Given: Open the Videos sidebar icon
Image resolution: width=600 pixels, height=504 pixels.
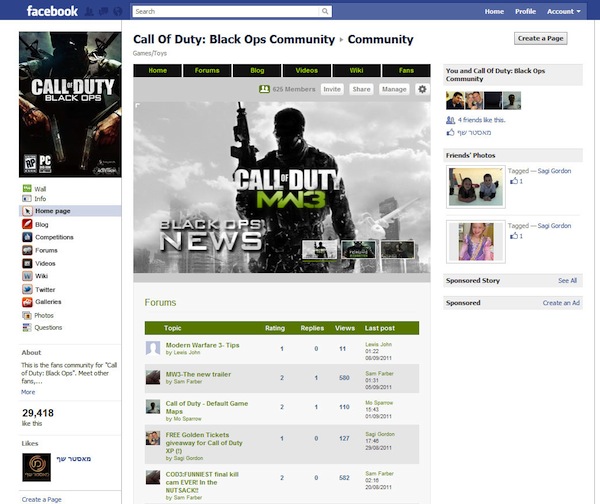Looking at the screenshot, I should (x=27, y=263).
